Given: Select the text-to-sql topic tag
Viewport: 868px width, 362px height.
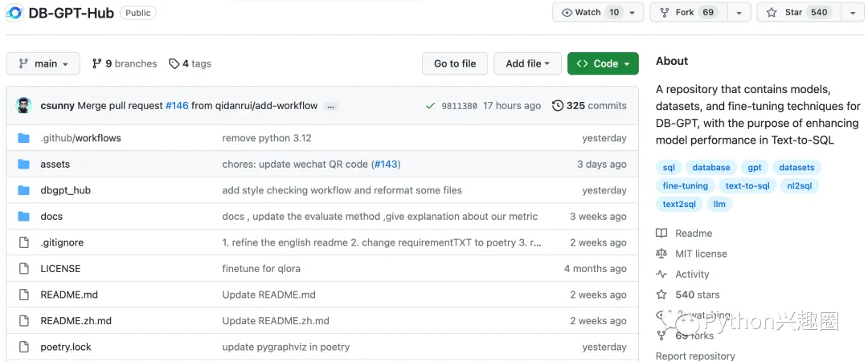Looking at the screenshot, I should point(747,185).
